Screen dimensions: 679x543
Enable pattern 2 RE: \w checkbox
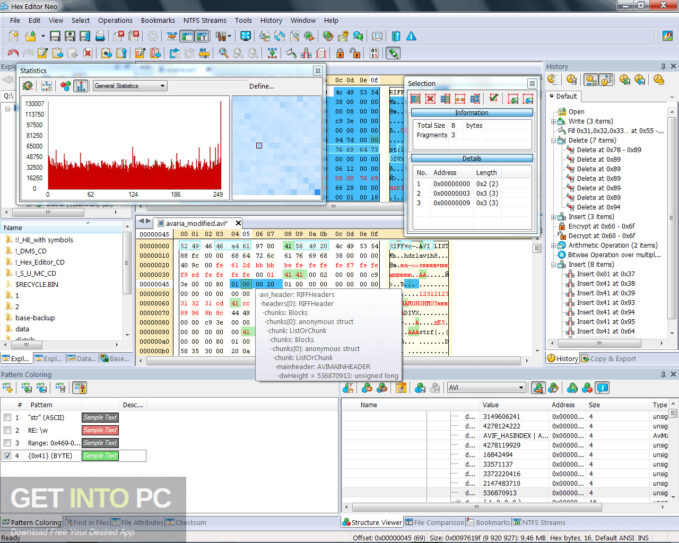coord(7,430)
